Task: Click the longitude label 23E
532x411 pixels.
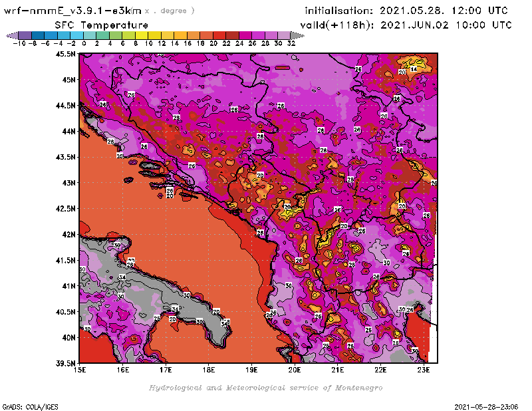Action: (x=424, y=370)
